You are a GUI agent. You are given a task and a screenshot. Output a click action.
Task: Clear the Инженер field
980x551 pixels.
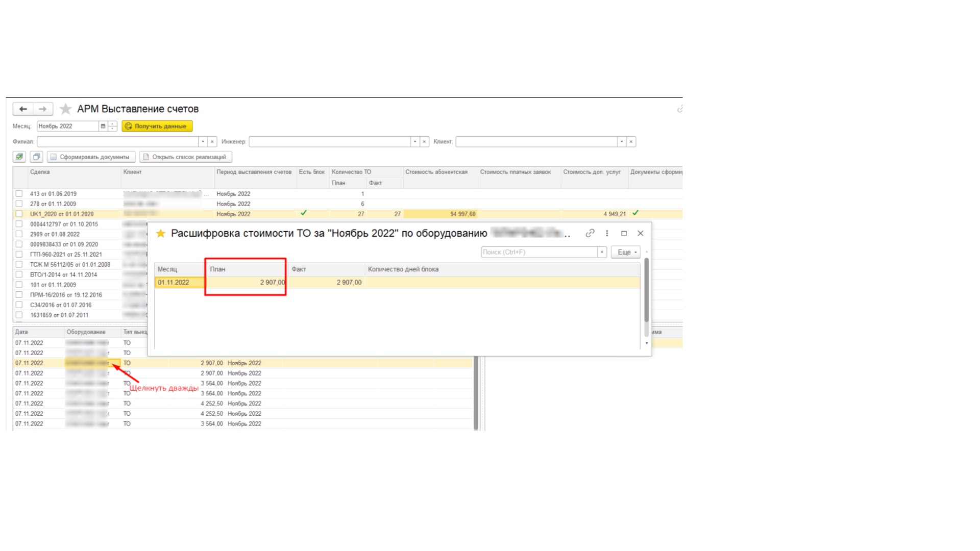coord(424,142)
